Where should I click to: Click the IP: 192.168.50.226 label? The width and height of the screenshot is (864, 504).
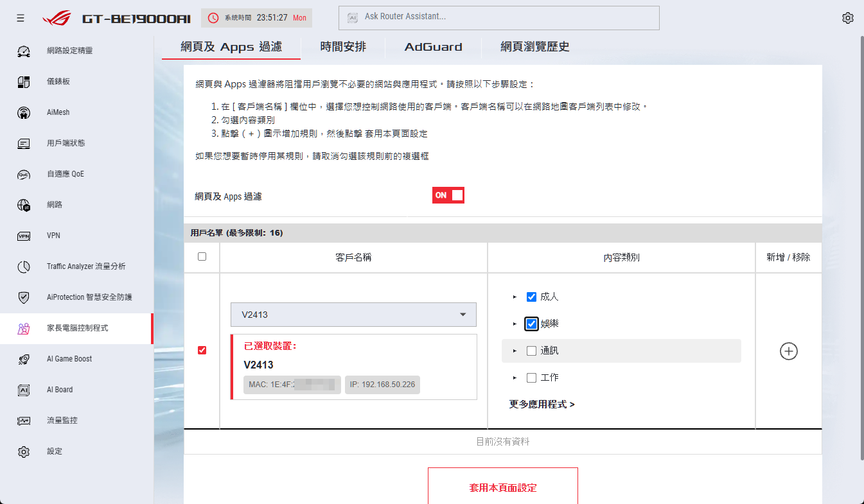(x=382, y=385)
